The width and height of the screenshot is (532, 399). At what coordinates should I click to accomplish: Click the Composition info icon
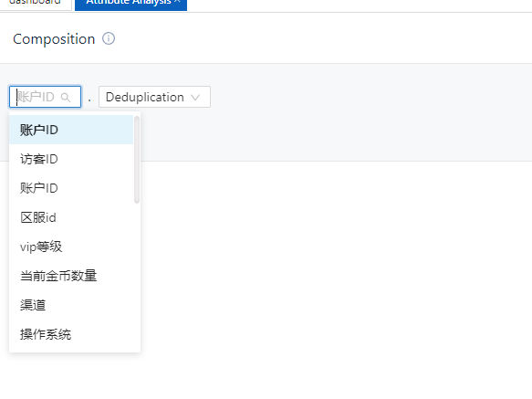tap(109, 38)
